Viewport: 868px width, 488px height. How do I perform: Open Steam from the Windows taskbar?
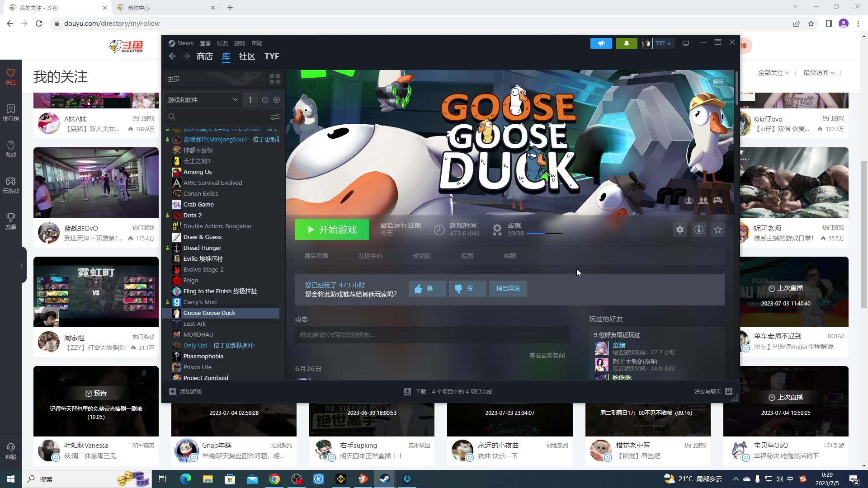385,479
